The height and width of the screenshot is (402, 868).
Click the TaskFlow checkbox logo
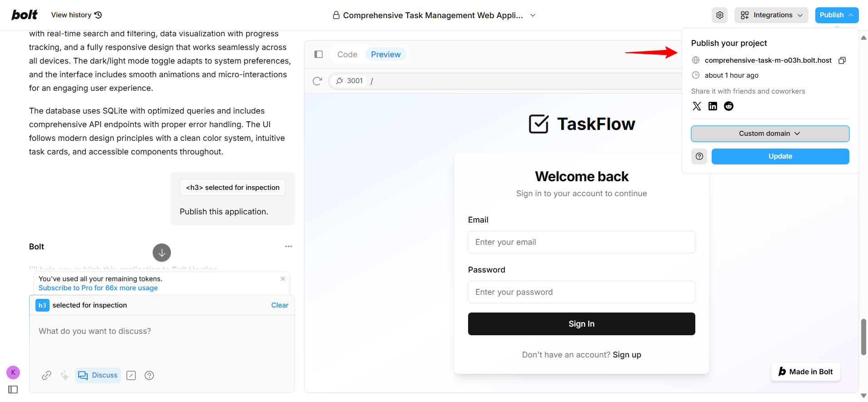click(539, 124)
